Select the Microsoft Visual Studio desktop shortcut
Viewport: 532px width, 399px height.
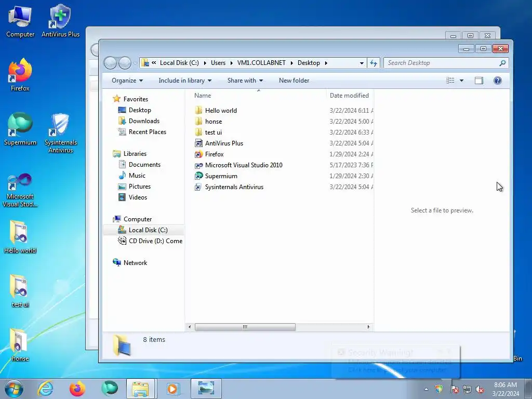[x=20, y=190]
